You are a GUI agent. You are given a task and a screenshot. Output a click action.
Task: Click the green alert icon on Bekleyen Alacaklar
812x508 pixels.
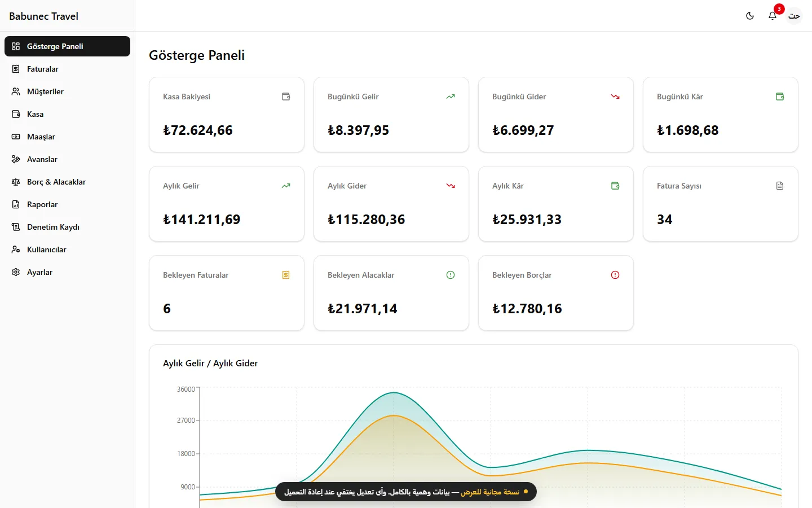(x=451, y=275)
